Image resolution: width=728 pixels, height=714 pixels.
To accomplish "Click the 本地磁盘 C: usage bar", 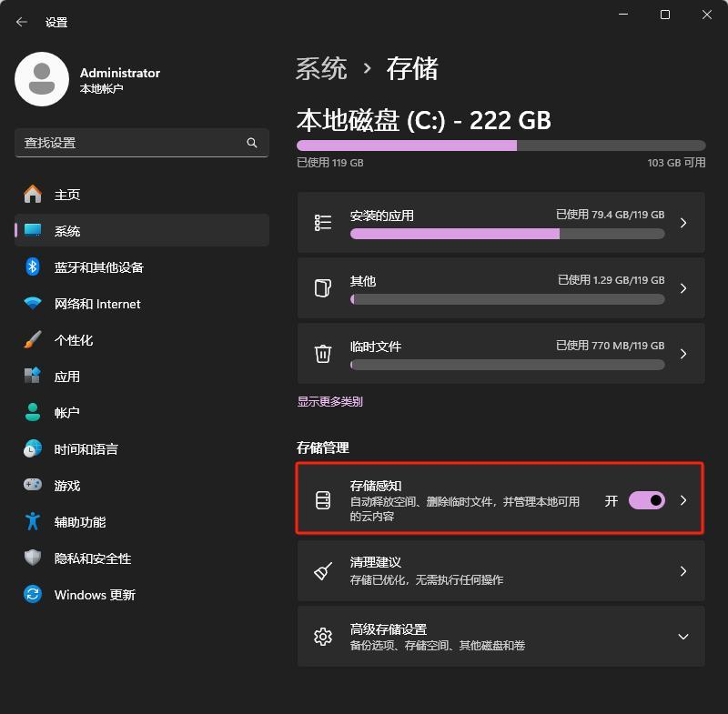I will 500,146.
